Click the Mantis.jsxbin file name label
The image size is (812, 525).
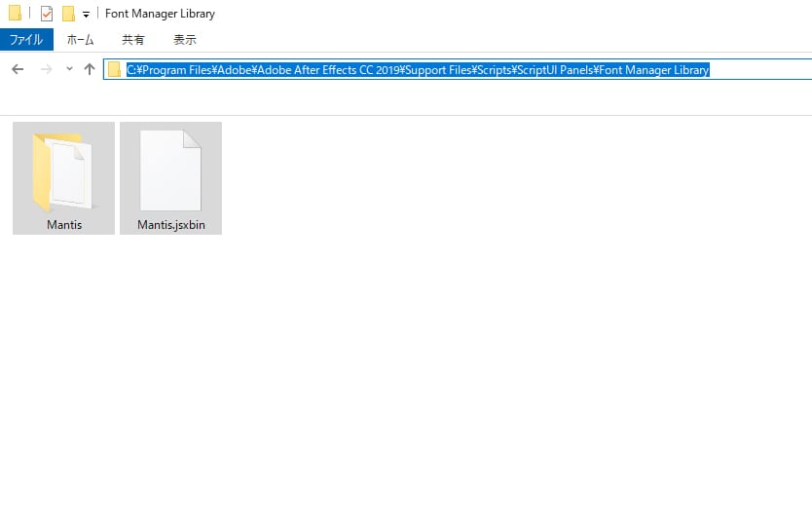point(171,225)
